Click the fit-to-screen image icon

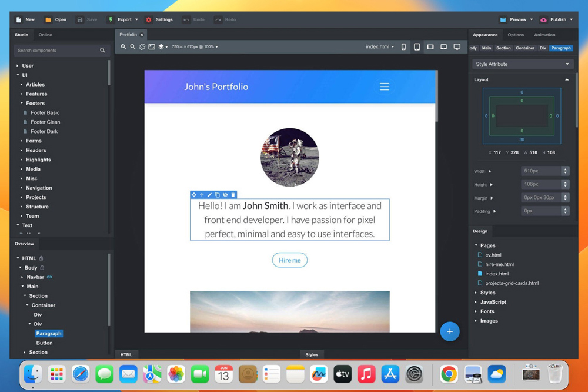click(152, 47)
